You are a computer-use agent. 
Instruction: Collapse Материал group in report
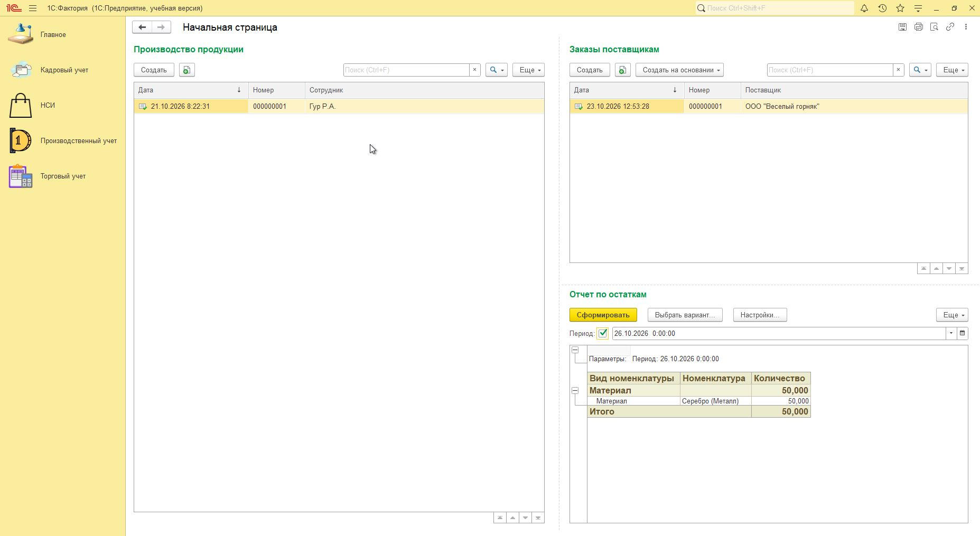[575, 391]
